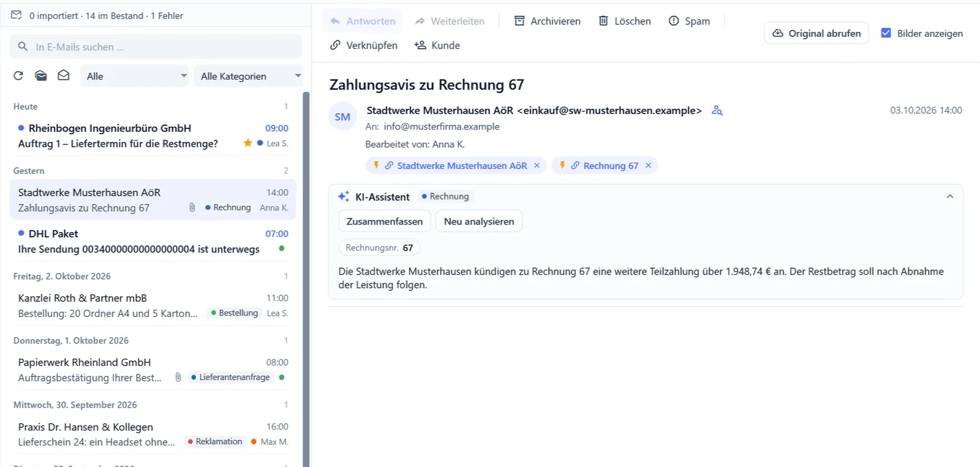
Task: Open the Rheinbogen Ingenieurbüro GmbH email
Action: [x=153, y=136]
